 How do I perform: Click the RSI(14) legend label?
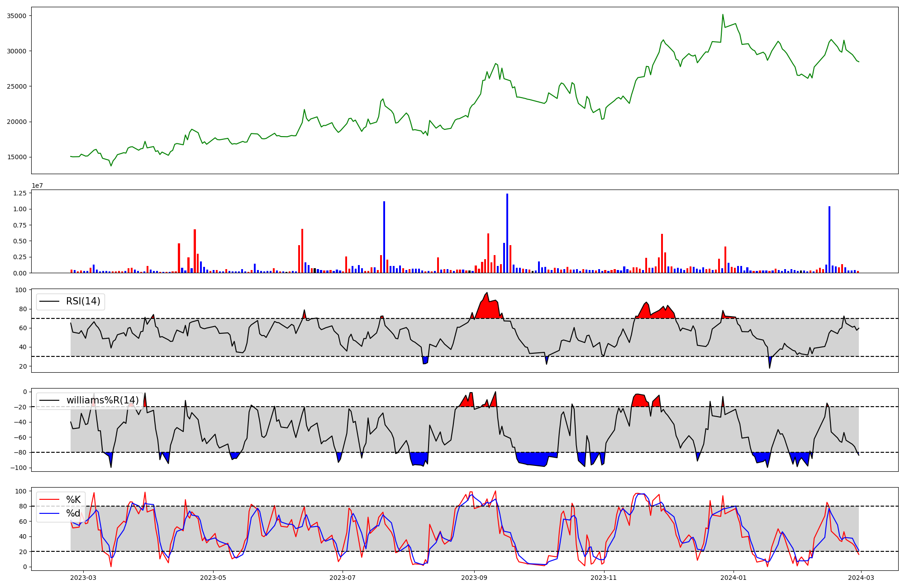click(x=83, y=301)
